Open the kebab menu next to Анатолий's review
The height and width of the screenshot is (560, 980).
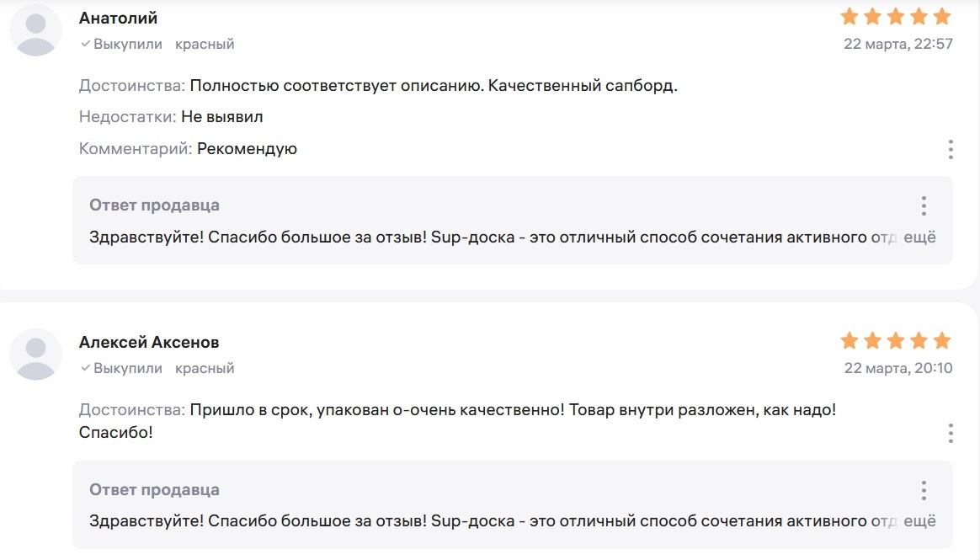pyautogui.click(x=950, y=150)
